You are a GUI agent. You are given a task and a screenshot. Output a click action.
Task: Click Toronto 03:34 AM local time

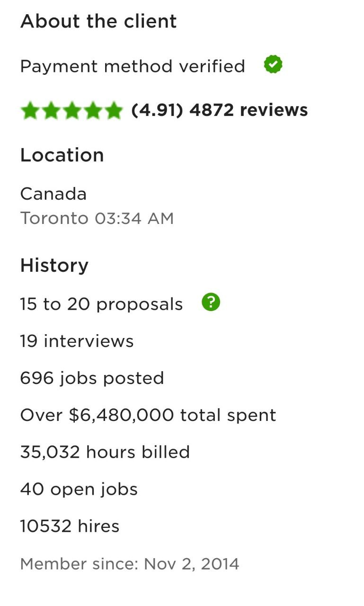coord(97,218)
